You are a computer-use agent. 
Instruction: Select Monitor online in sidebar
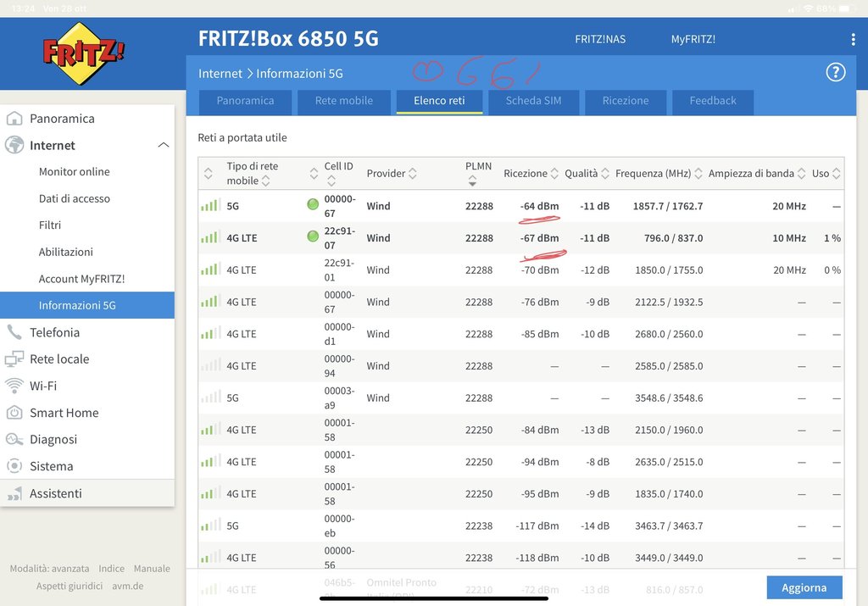(75, 172)
